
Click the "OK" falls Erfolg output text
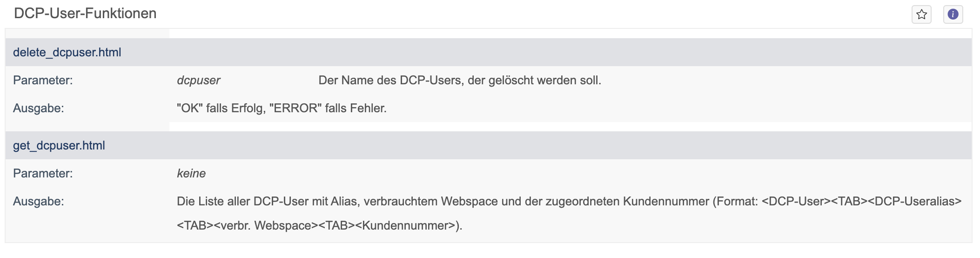221,108
